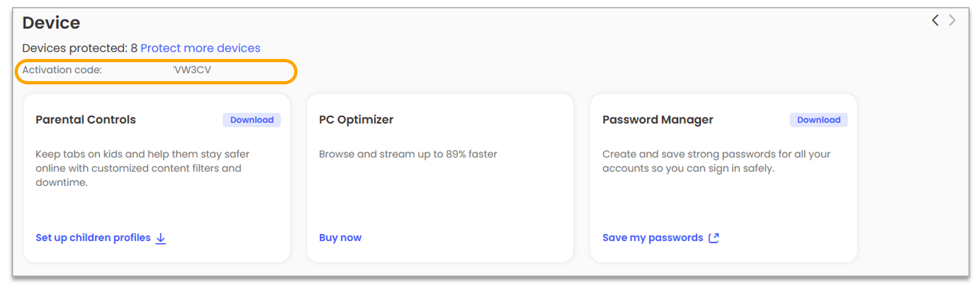This screenshot has width=980, height=286.
Task: Click the next arrow in Device section
Action: tap(952, 21)
